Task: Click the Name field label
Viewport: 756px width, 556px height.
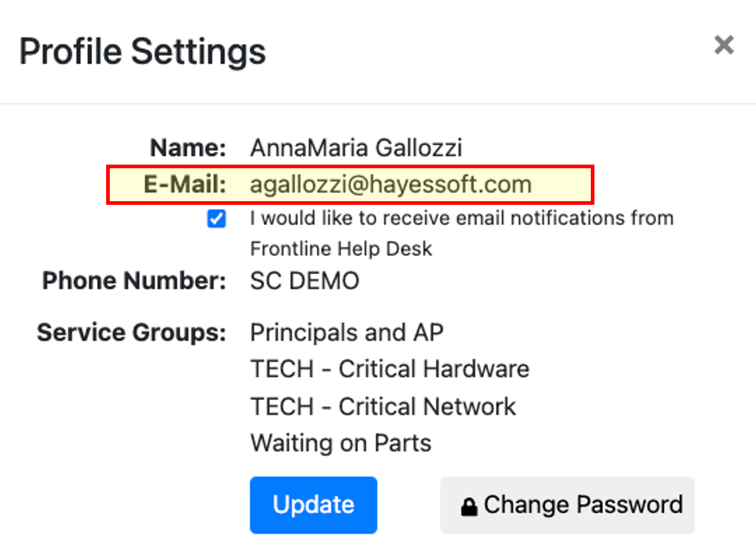Action: click(188, 147)
